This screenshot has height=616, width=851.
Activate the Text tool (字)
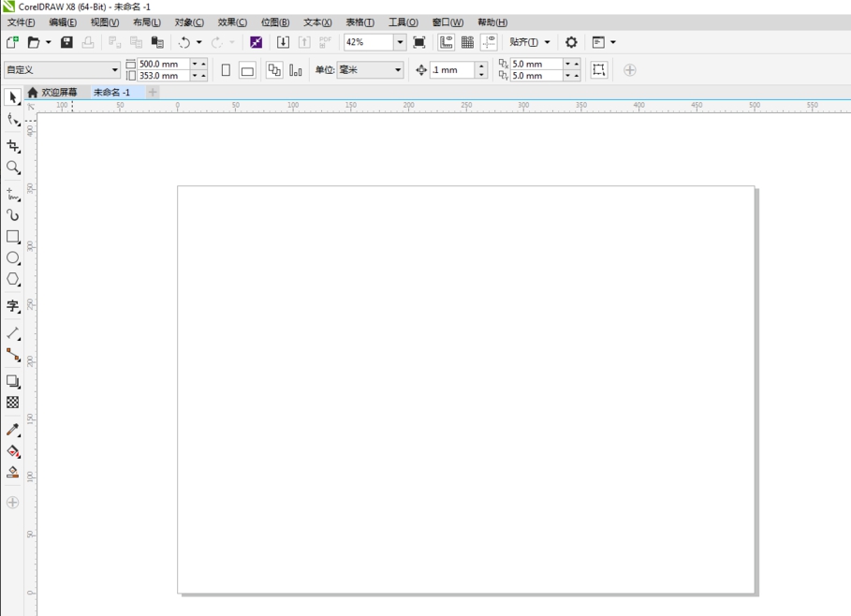13,306
